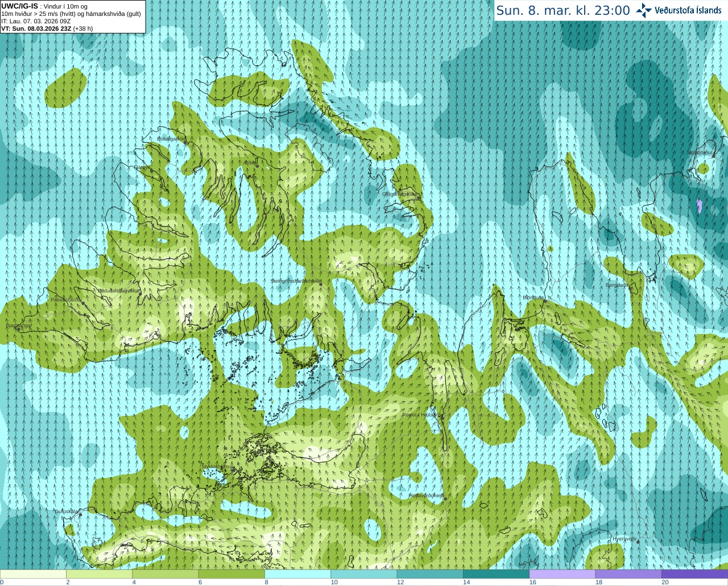
Task: Select the above 20 m/s dark purple swatch
Action: click(694, 574)
